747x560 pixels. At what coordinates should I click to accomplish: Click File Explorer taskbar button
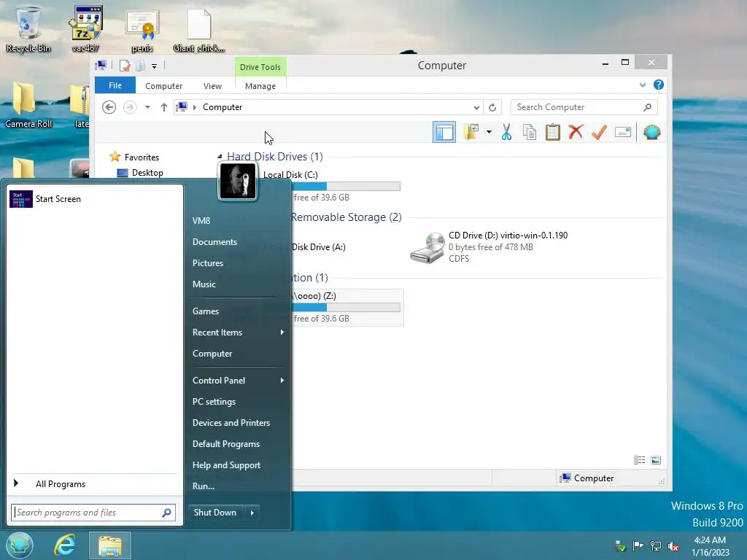(x=109, y=545)
